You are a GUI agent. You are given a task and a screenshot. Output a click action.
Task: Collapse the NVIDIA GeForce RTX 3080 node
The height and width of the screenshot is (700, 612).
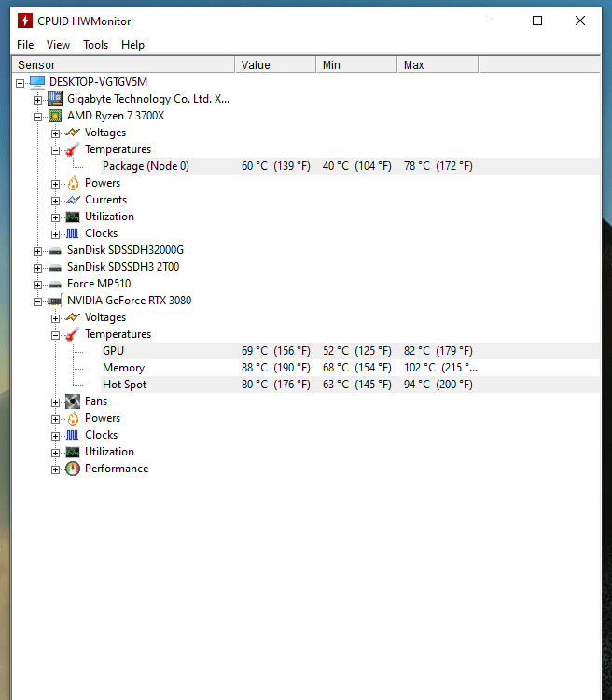(x=38, y=301)
